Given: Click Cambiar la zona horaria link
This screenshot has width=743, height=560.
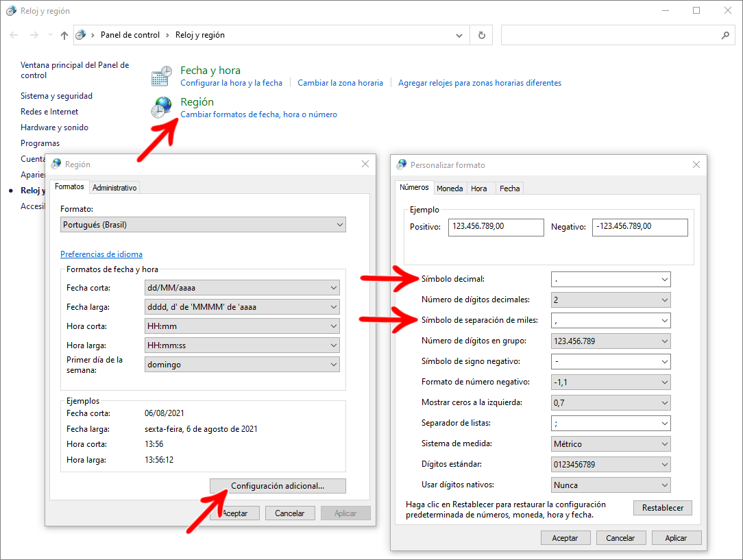Looking at the screenshot, I should (340, 83).
